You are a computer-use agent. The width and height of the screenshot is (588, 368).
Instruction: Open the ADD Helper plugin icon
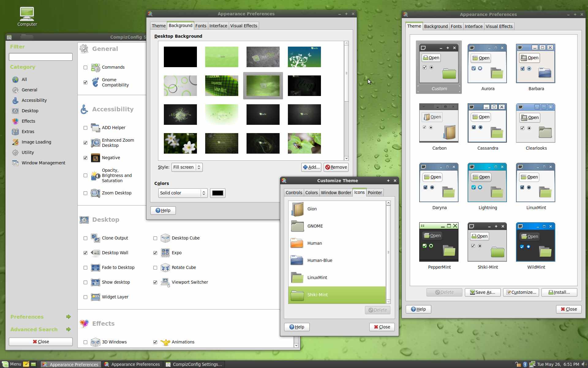[x=96, y=128]
